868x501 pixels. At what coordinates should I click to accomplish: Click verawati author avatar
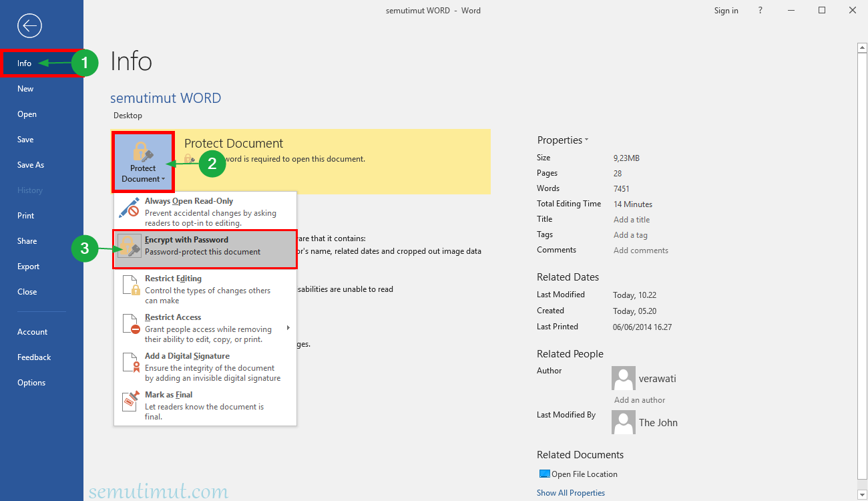[623, 378]
